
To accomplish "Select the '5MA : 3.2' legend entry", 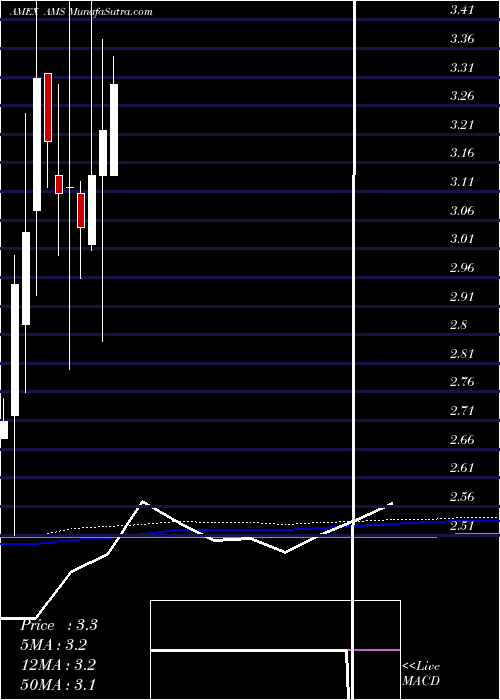I will tap(54, 645).
